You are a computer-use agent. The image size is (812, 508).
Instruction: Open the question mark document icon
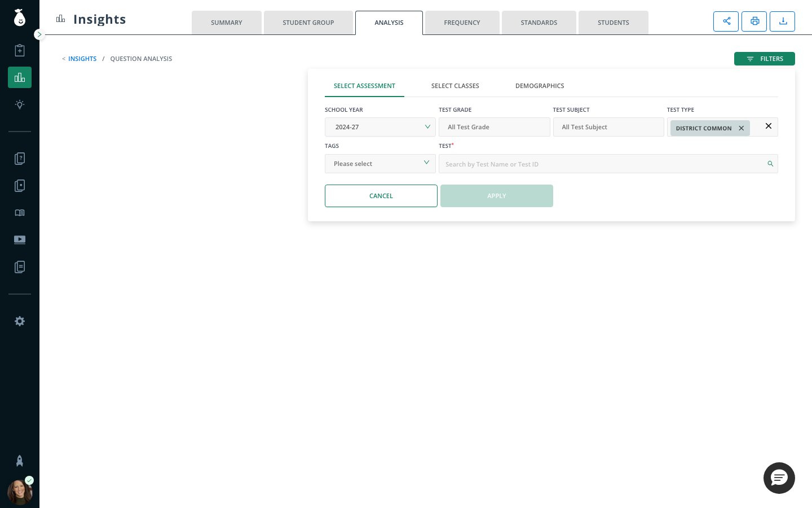click(x=20, y=159)
